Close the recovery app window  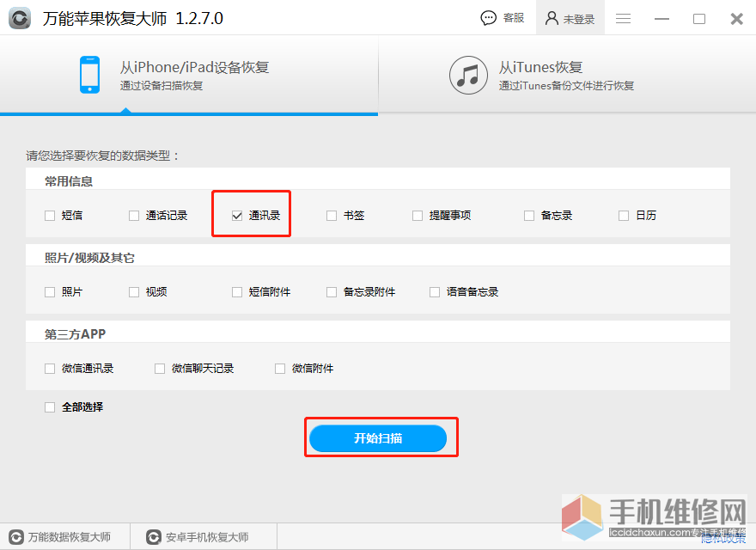pyautogui.click(x=737, y=19)
